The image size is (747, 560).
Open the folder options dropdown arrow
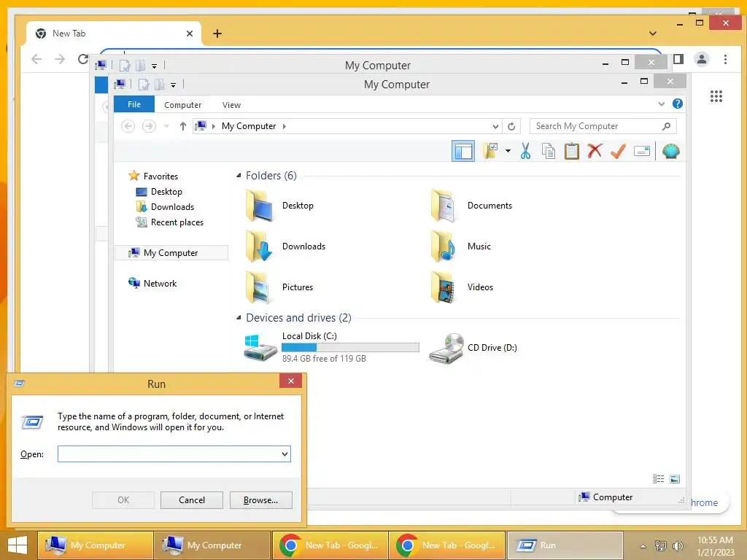(x=508, y=152)
